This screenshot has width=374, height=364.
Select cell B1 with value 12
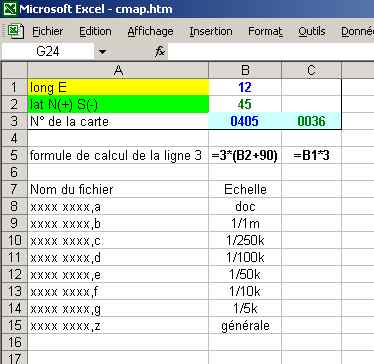pyautogui.click(x=245, y=87)
